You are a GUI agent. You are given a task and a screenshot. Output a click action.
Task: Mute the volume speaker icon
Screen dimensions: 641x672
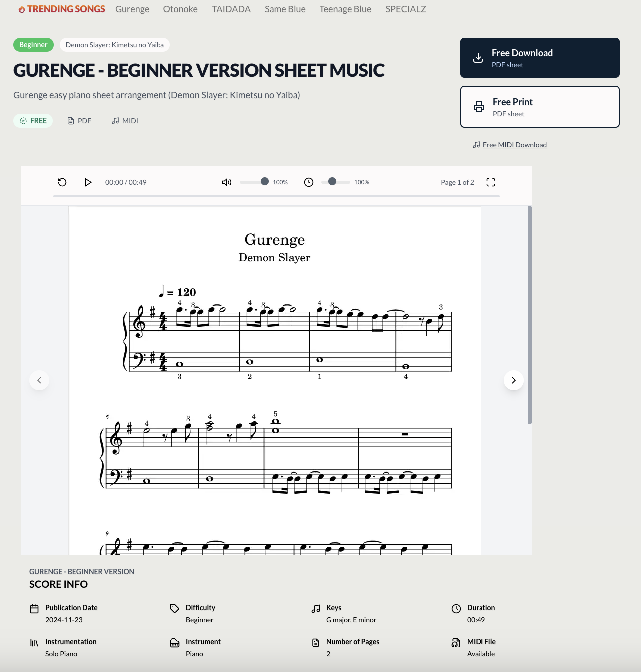point(227,182)
